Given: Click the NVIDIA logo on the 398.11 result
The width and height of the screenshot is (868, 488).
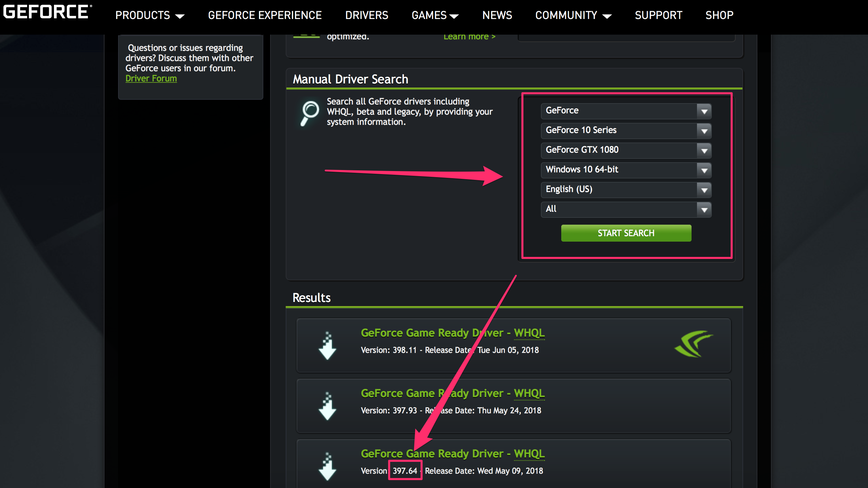Looking at the screenshot, I should click(x=694, y=344).
